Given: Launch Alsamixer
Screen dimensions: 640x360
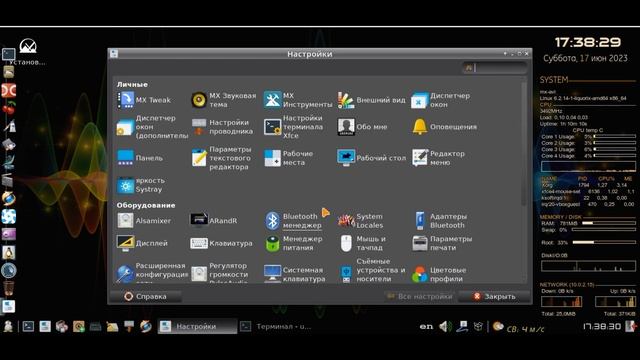Looking at the screenshot, I should (x=144, y=221).
